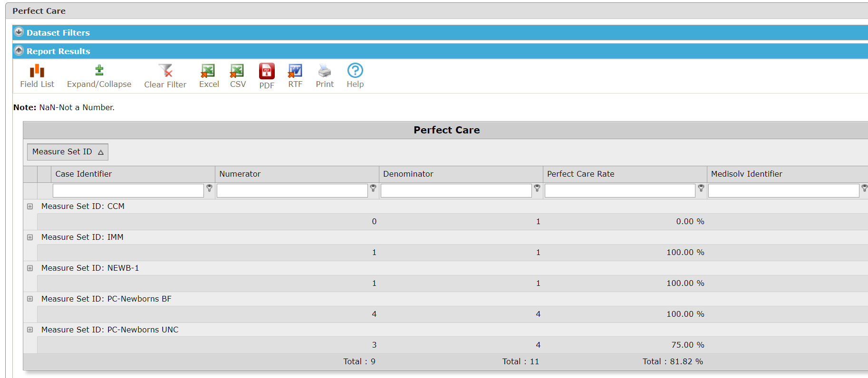This screenshot has height=378, width=868.
Task: Click the Denominator filter text box
Action: 456,191
